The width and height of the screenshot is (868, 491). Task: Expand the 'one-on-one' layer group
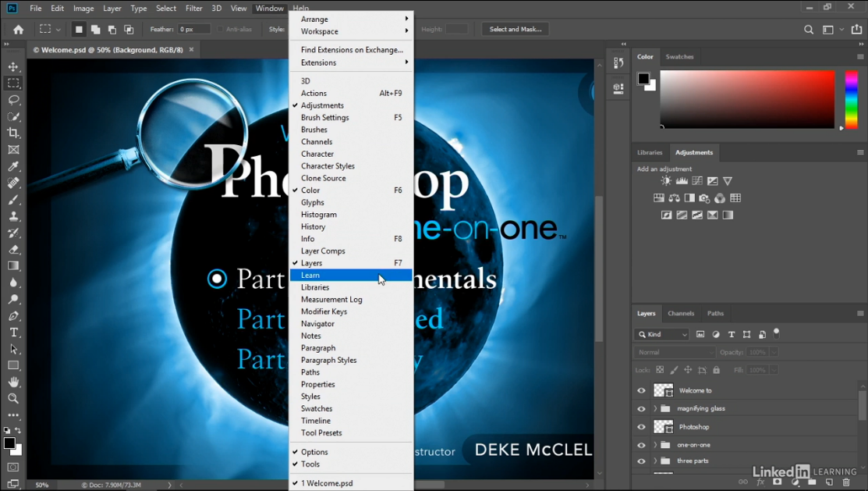pyautogui.click(x=655, y=445)
